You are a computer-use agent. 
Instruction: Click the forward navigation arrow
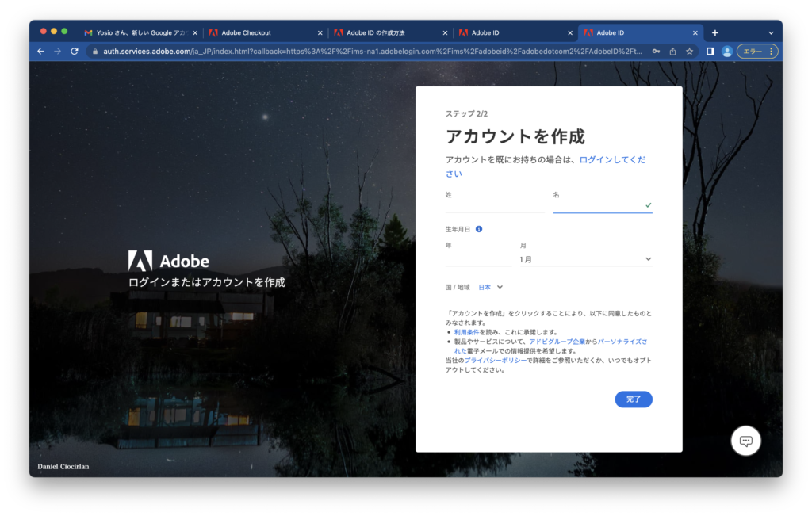[x=56, y=51]
